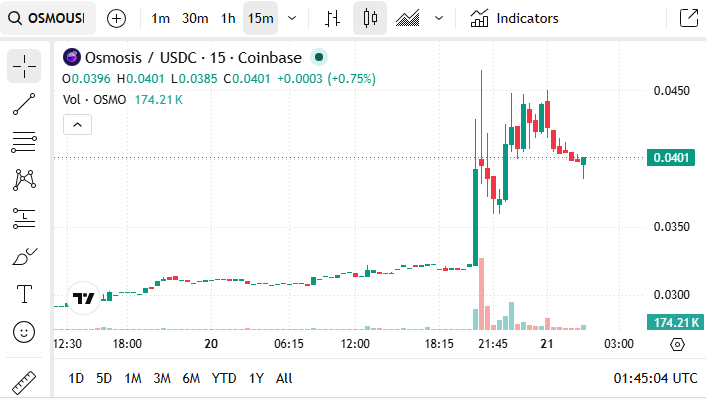
Task: Click the 06:15 time axis label
Action: [289, 344]
